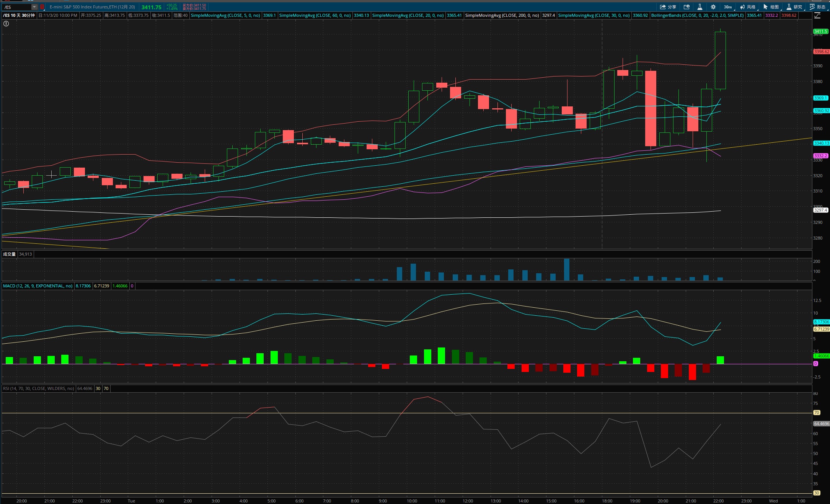The width and height of the screenshot is (830, 504).
Task: Select SimpleMovingAvg (CLOSE, 200, 0, no) label
Action: [502, 15]
